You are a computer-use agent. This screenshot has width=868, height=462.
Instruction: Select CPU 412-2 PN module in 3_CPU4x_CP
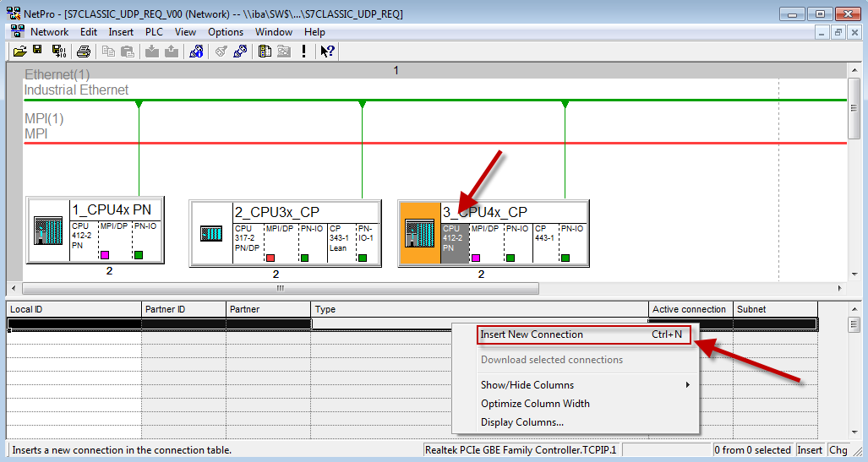point(454,240)
